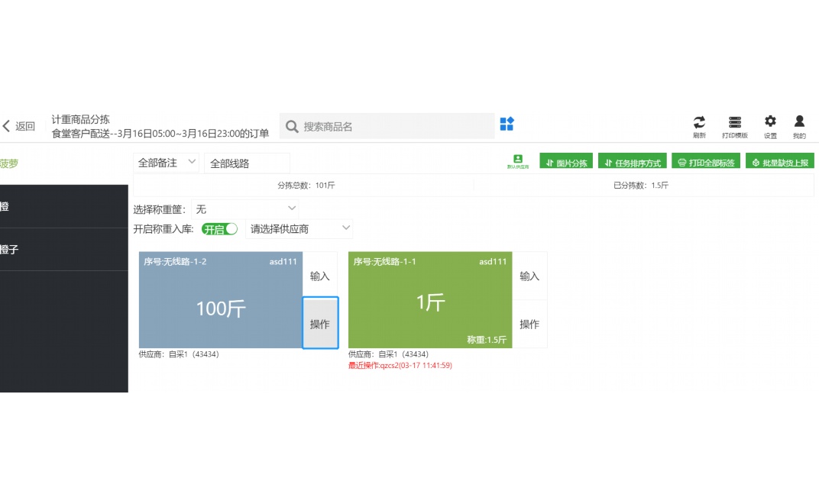This screenshot has width=819, height=504.
Task: Click 输入 on the 100斤 card
Action: [x=319, y=275]
